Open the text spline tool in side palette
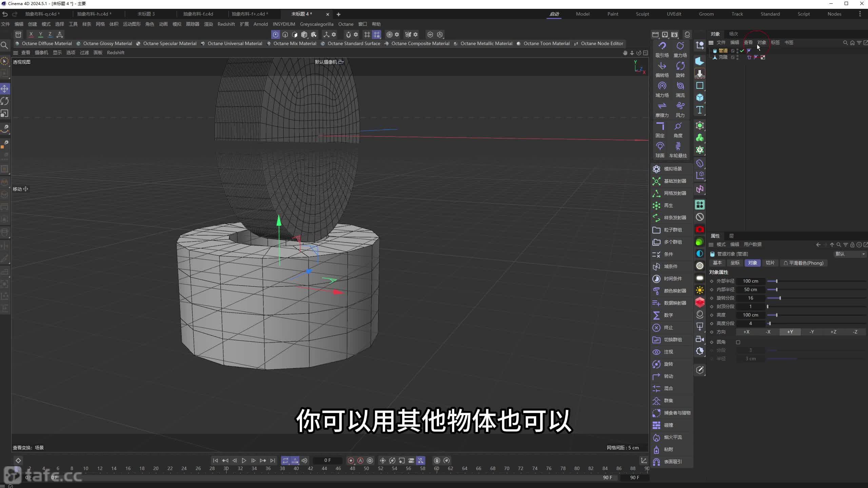 [699, 110]
